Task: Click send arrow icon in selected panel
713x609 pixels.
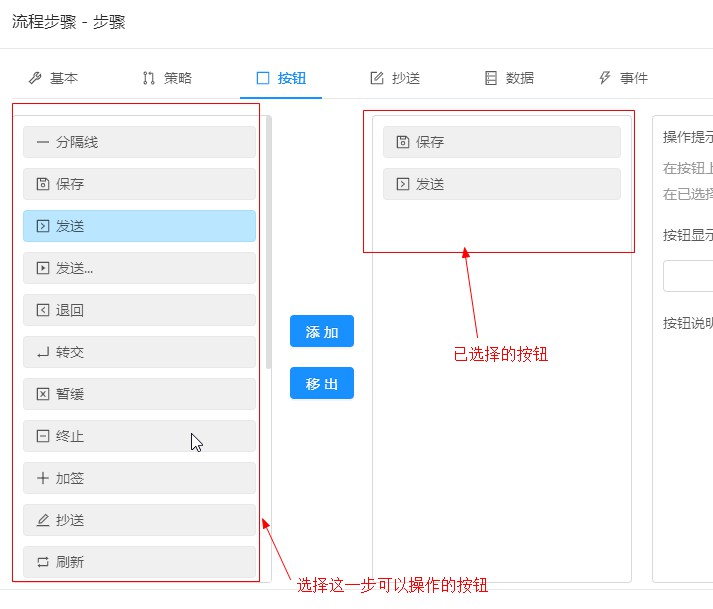Action: (x=403, y=184)
